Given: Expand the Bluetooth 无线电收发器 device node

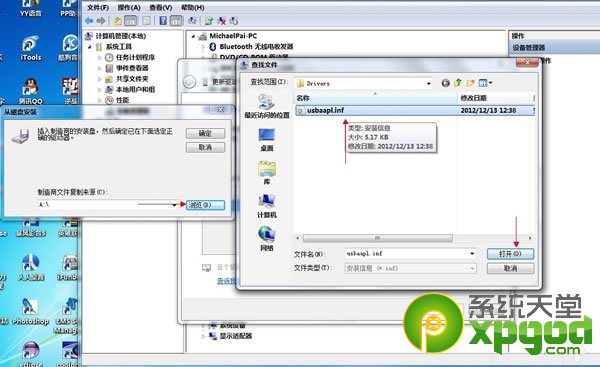Looking at the screenshot, I should (204, 47).
